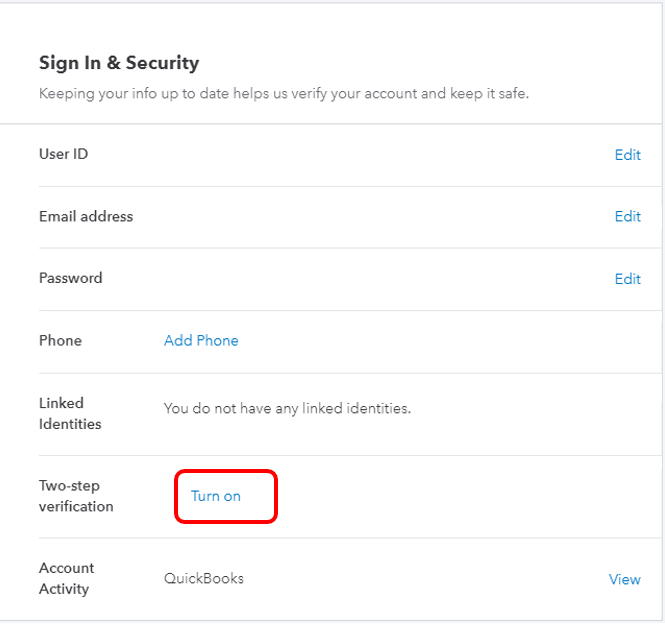Select the User ID label
Image resolution: width=665 pixels, height=628 pixels.
[x=64, y=155]
